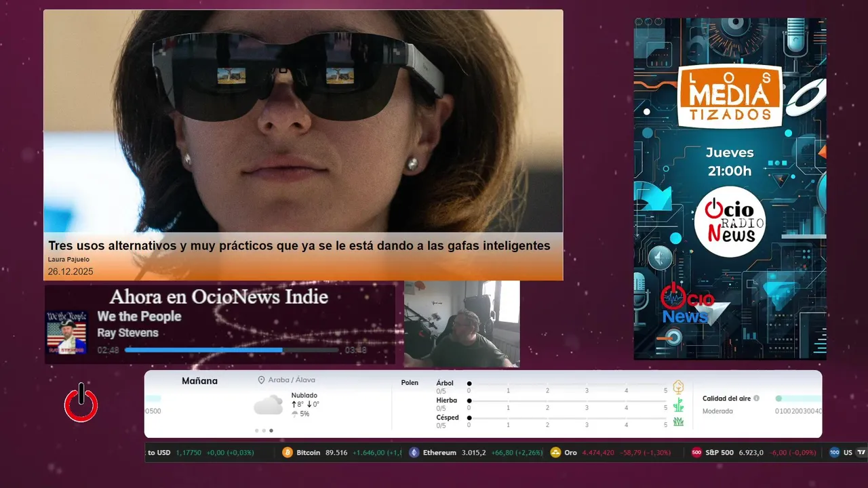
Task: Select the second weather carousel dot
Action: 264,430
